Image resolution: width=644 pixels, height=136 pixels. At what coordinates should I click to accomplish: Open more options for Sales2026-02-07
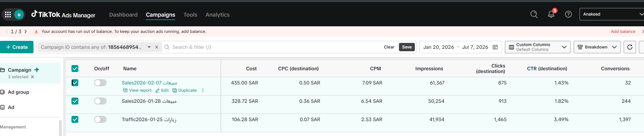[203, 90]
